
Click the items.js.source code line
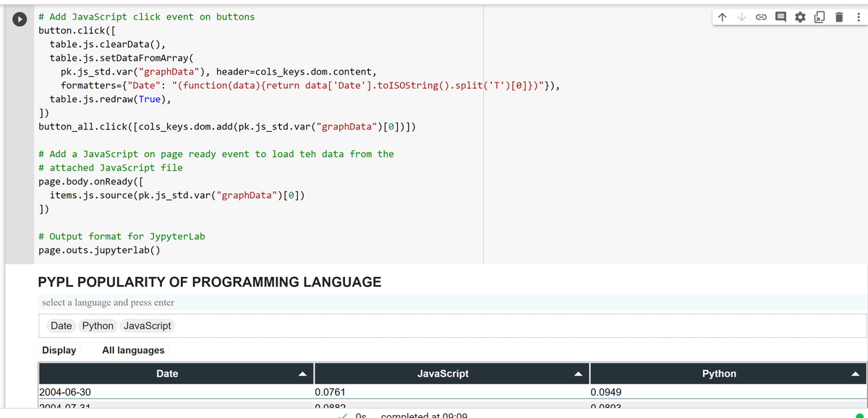(177, 195)
